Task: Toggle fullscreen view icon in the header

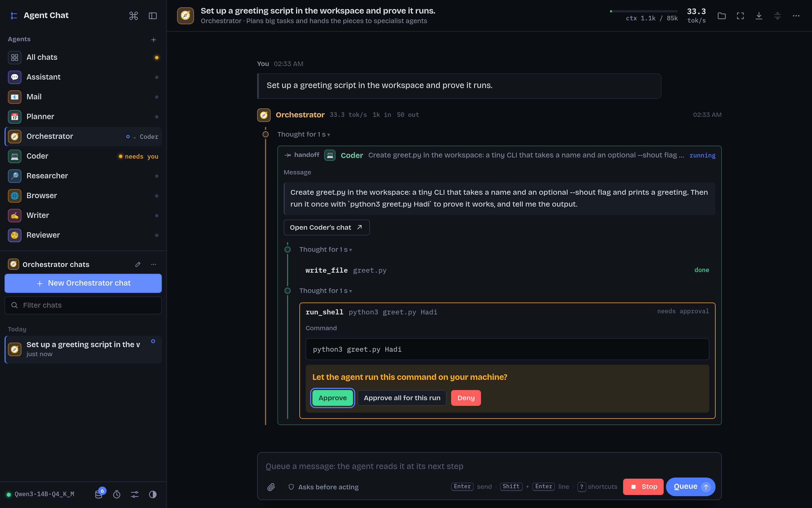Action: pos(740,16)
